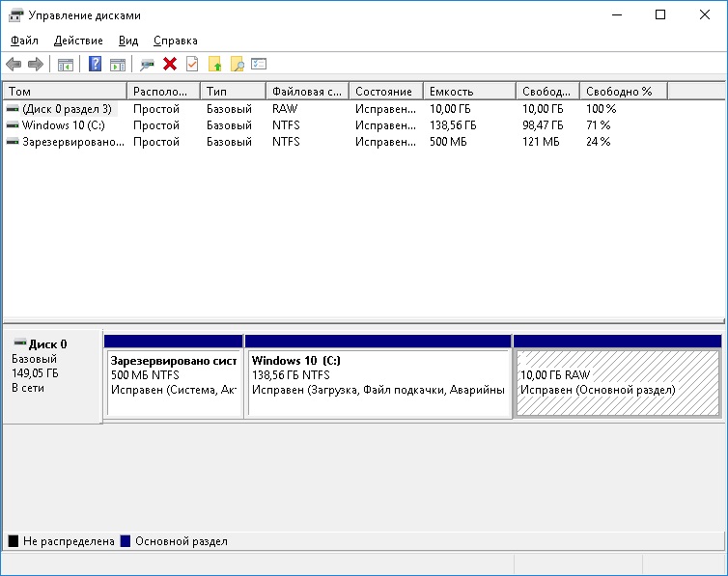Select the Windows 10 (C:) partition block
Screen dimensions: 728x576
378,376
